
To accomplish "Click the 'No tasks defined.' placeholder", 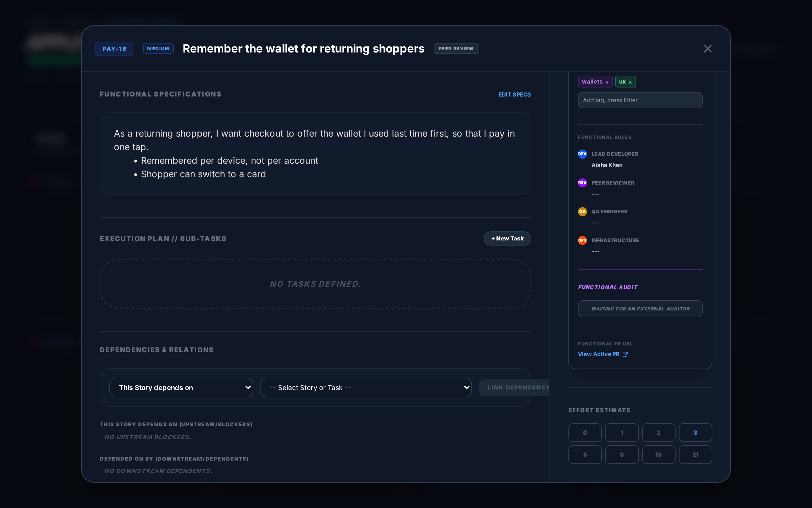I will coord(315,284).
